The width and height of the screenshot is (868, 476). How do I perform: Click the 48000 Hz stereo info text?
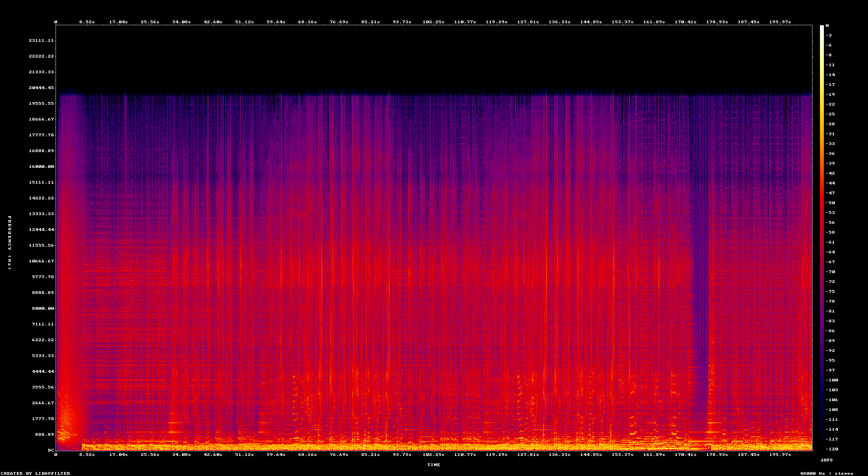click(x=826, y=474)
